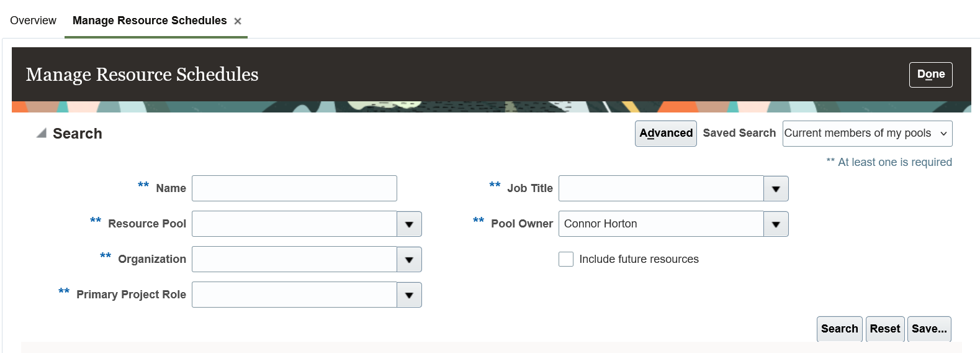Enable Include future resources checkbox

[x=566, y=259]
